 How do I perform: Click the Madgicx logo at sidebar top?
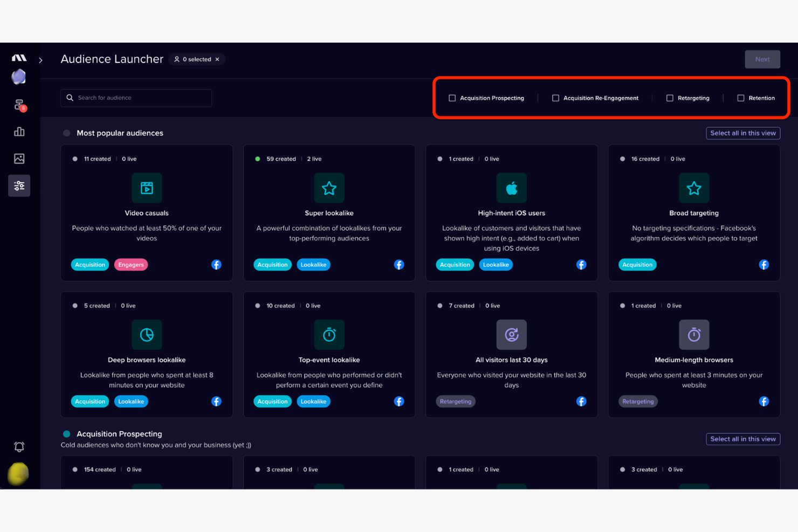click(19, 57)
